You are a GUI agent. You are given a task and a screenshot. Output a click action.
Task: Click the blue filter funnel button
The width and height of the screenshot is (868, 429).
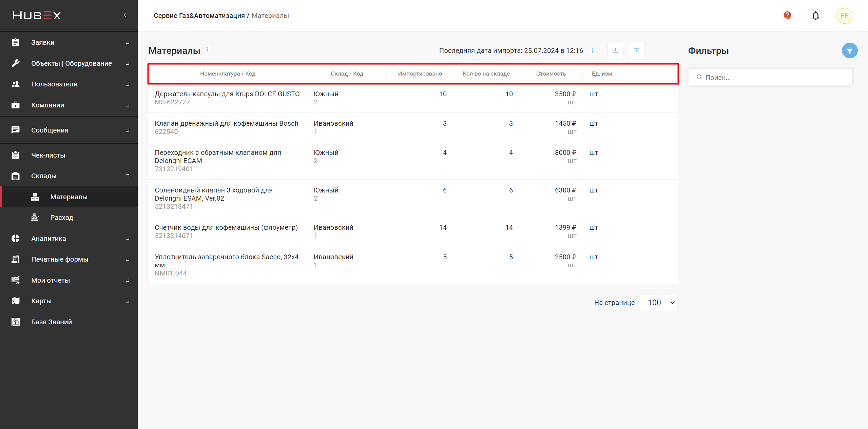click(849, 51)
